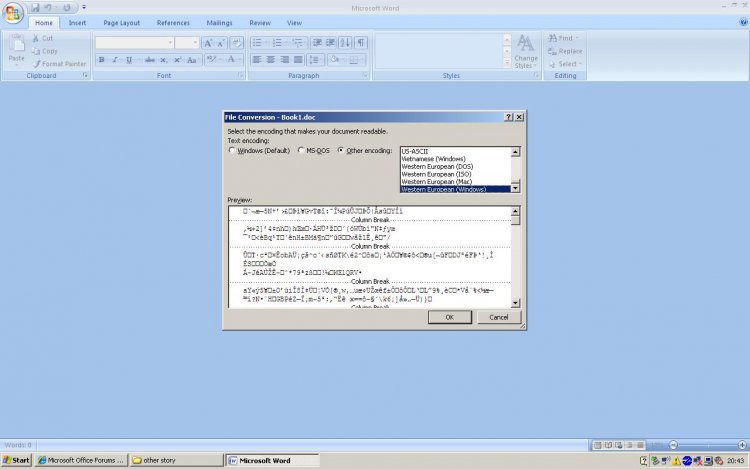Click the Sort icon in Paragraph group
This screenshot has width=750, height=469.
345,43
